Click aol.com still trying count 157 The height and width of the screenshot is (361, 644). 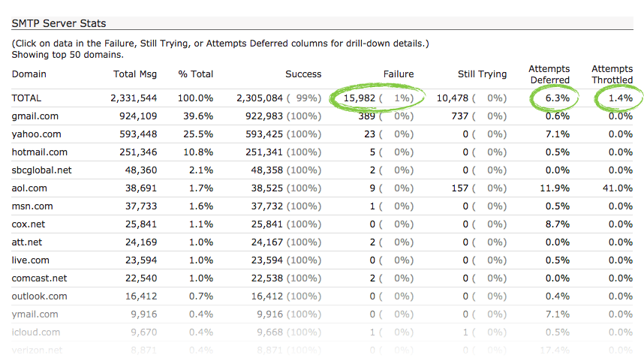pos(460,188)
